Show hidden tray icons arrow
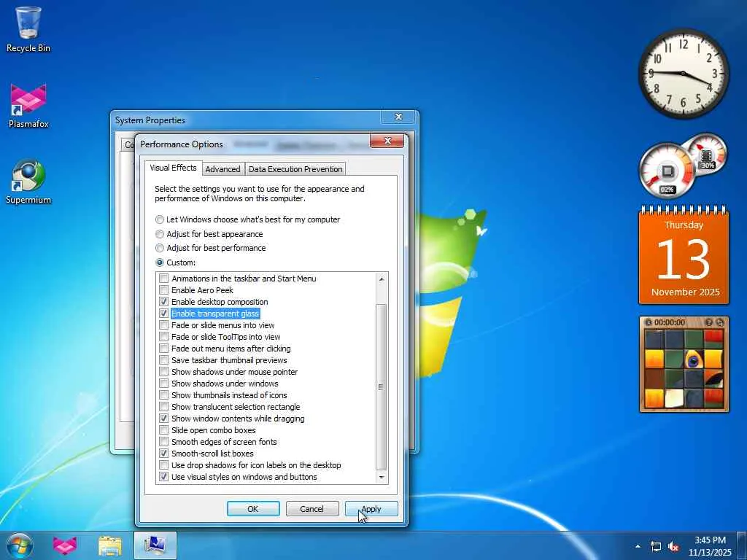Image resolution: width=747 pixels, height=560 pixels. 638,546
